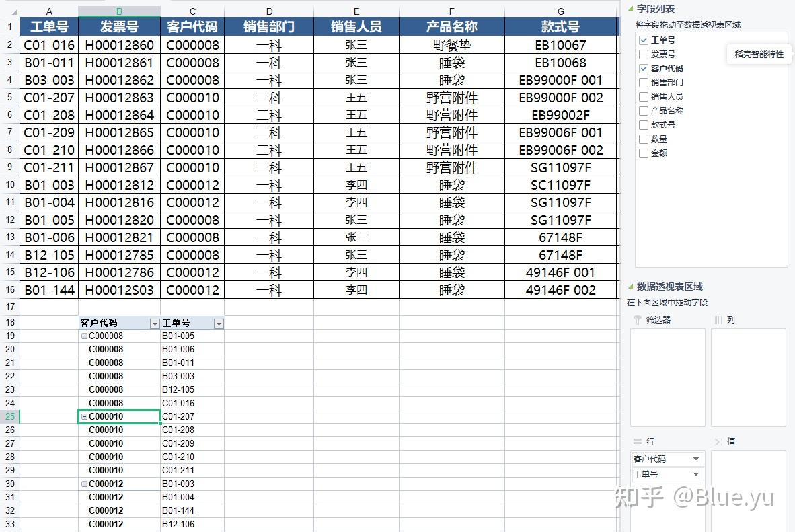
Task: Click the select-all corner of the sheet
Action: pos(13,11)
